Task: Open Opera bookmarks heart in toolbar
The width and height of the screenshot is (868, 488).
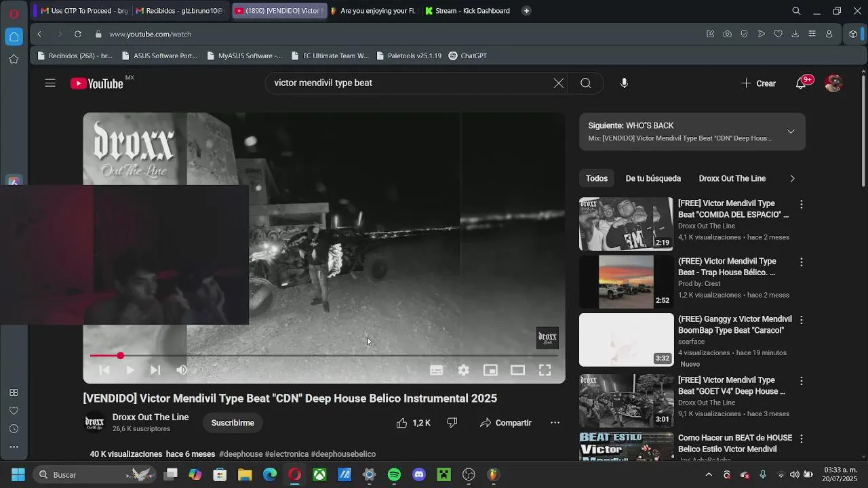Action: (x=778, y=34)
